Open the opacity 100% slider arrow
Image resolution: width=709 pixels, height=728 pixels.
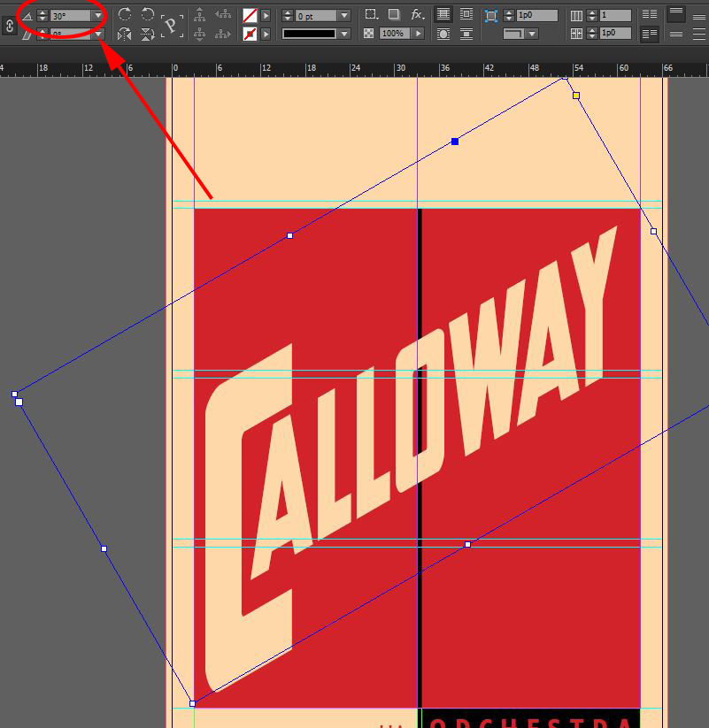tap(418, 34)
